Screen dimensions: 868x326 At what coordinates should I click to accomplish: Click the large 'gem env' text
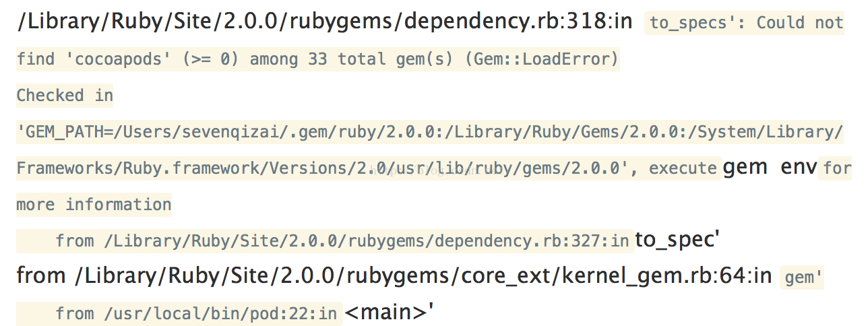770,167
